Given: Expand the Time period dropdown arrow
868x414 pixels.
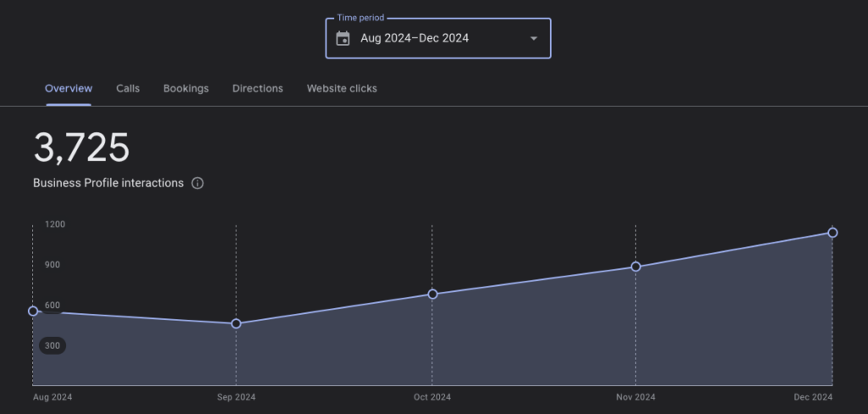Looking at the screenshot, I should 533,38.
